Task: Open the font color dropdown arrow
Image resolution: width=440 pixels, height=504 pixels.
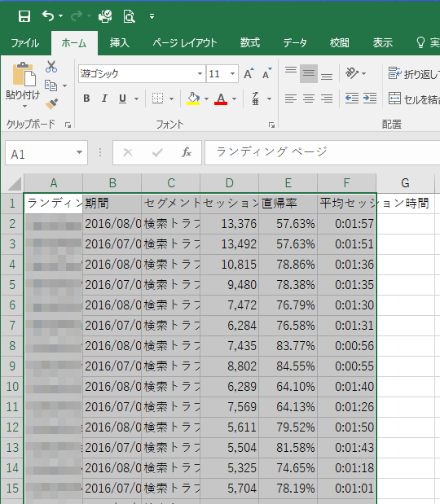Action: 234,99
